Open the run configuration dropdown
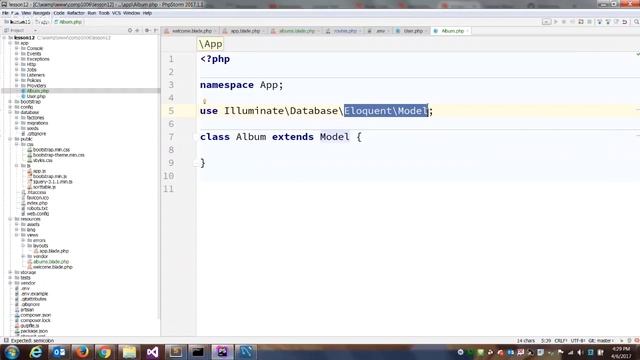The height and width of the screenshot is (360, 640). [546, 22]
